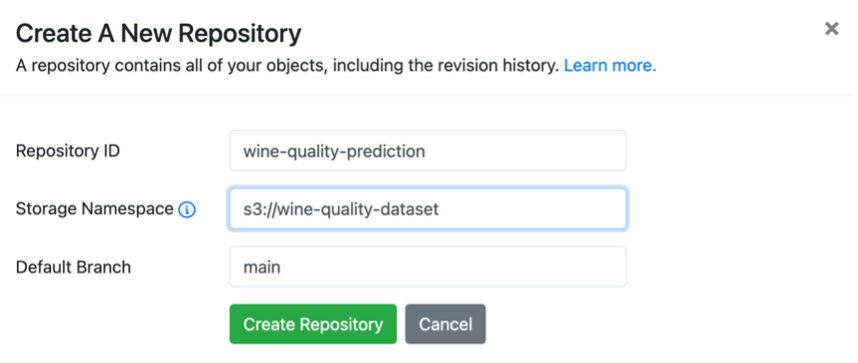Screen dimensions: 858x363
Task: Focus the Default Branch input field
Action: coord(428,267)
